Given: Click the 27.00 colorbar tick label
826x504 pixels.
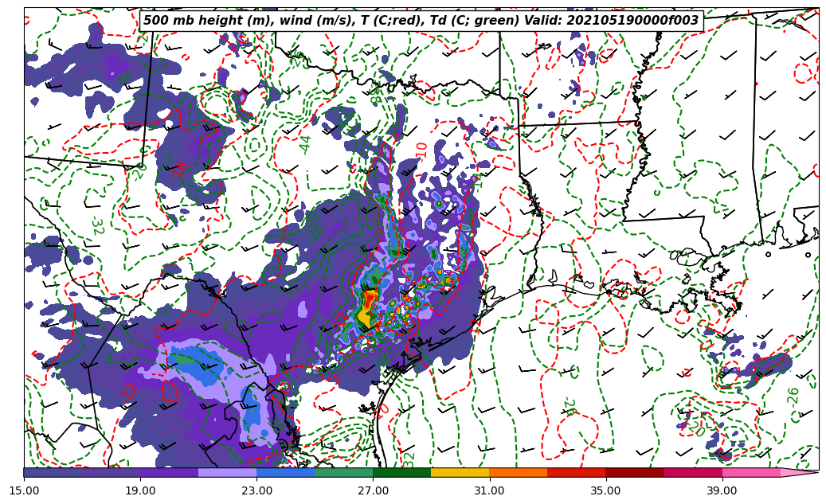Looking at the screenshot, I should (373, 491).
